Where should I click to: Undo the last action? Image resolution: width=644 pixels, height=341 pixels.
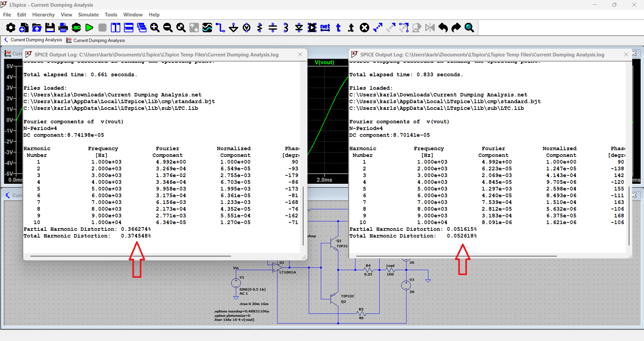coord(443,28)
